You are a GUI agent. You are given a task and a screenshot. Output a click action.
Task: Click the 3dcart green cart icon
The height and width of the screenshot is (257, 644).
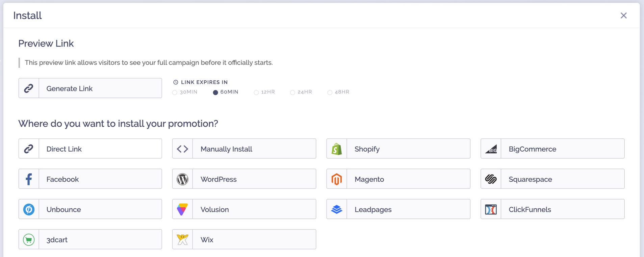point(29,239)
